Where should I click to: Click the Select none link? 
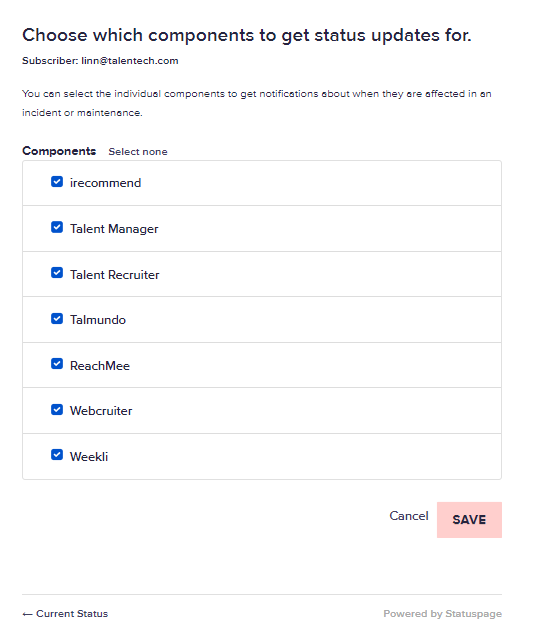click(138, 152)
